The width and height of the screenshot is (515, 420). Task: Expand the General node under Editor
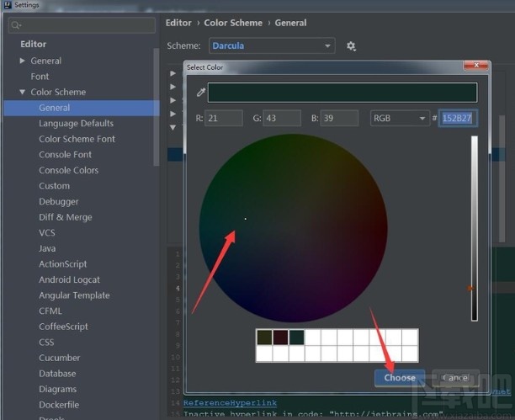23,61
